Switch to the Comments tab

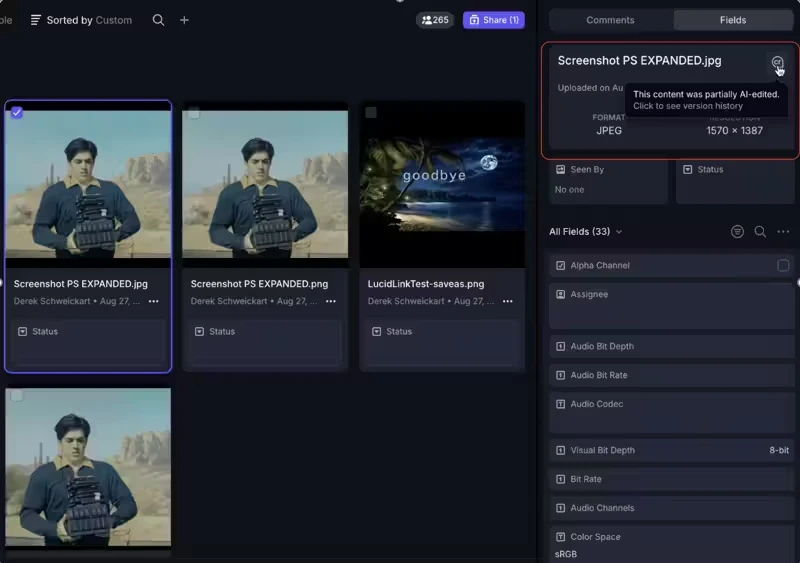pyautogui.click(x=610, y=20)
